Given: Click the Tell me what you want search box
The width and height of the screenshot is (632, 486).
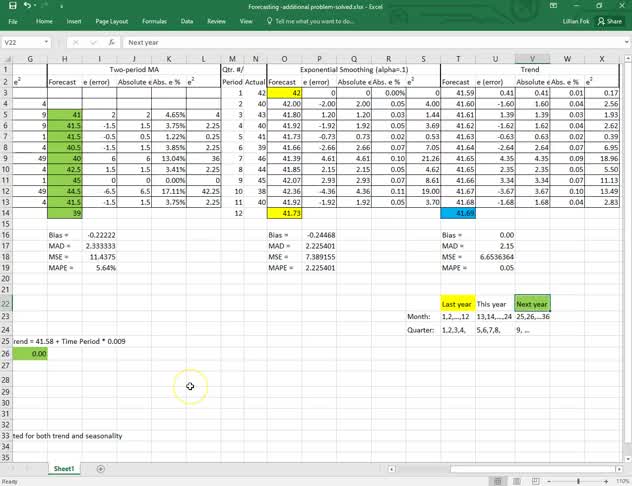Looking at the screenshot, I should pyautogui.click(x=312, y=20).
